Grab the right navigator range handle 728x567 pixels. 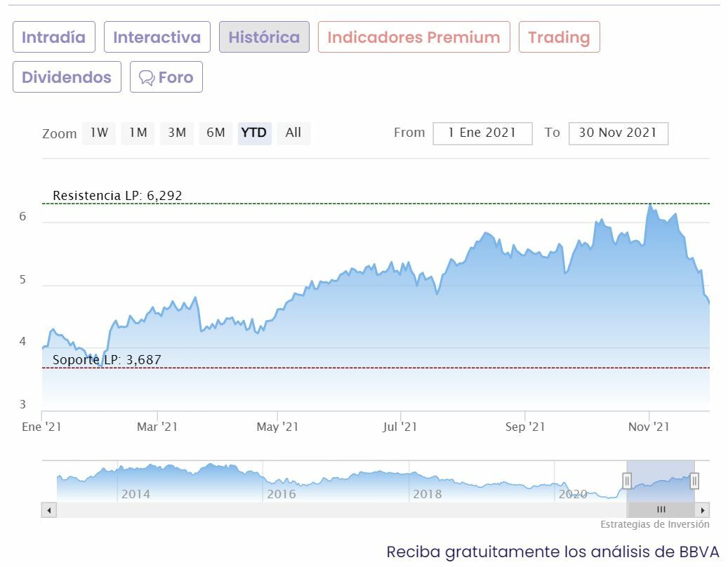click(x=694, y=481)
